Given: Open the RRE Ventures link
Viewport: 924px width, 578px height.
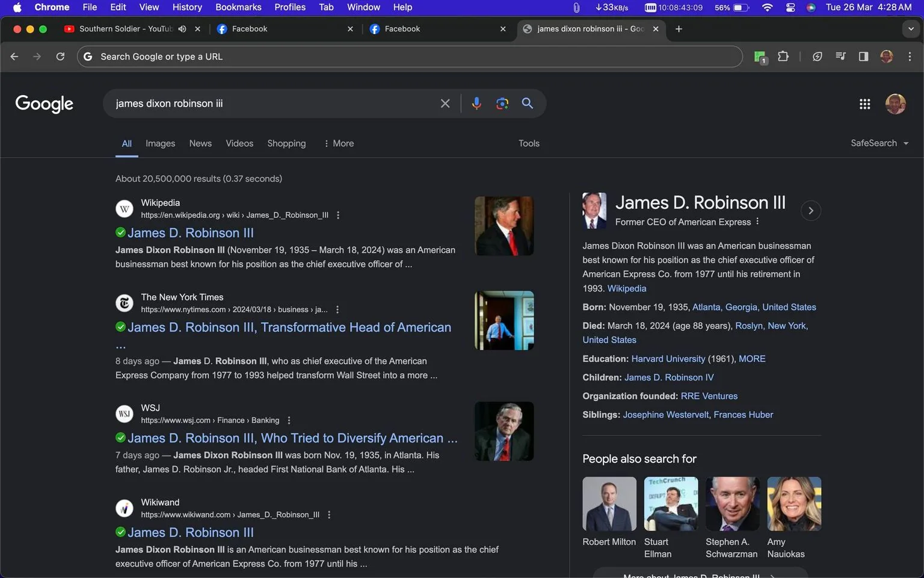Looking at the screenshot, I should [709, 396].
